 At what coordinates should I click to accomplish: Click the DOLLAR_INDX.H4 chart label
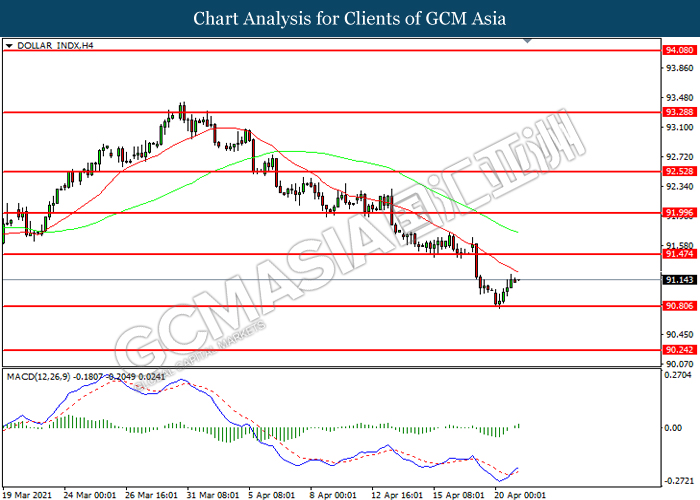(55, 46)
